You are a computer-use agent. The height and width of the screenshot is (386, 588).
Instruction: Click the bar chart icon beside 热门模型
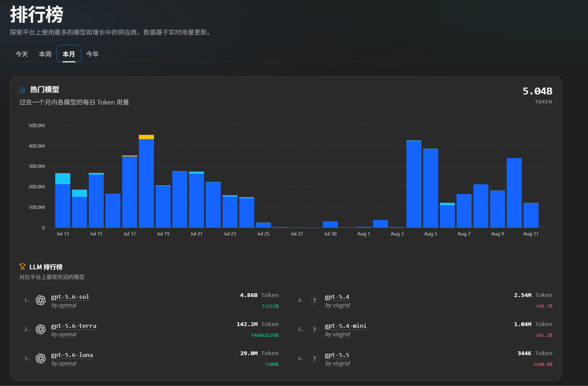pos(23,90)
